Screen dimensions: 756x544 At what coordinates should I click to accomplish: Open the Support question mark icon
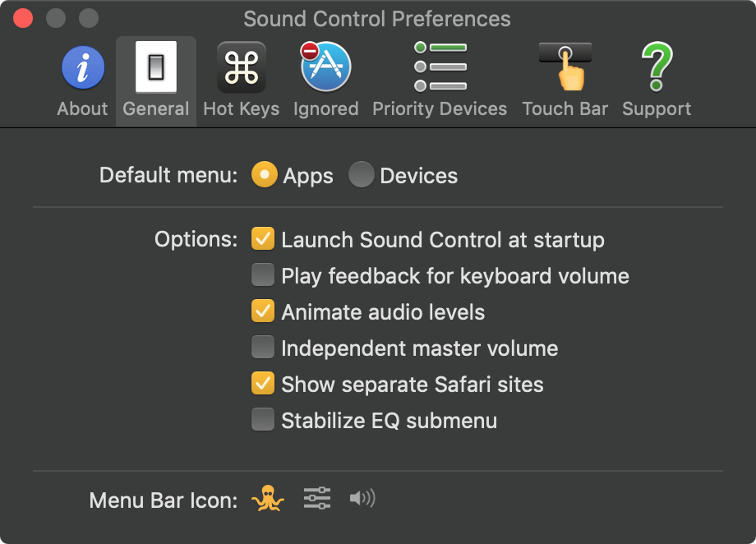657,67
